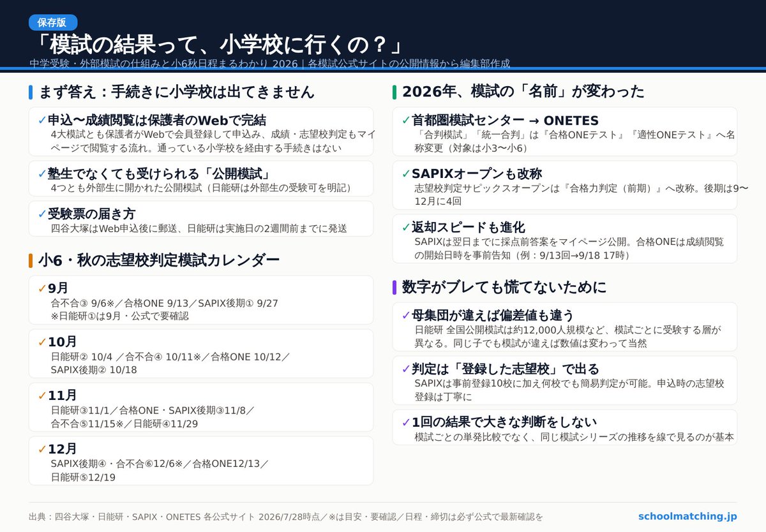Click checkmark beside SAPIXオープンも改称
This screenshot has height=532, width=766.
coord(406,174)
